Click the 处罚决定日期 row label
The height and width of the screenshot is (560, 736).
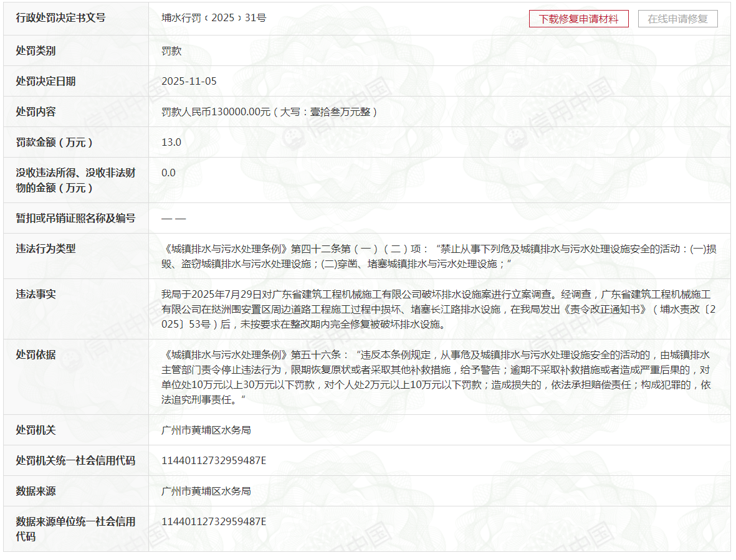tap(45, 82)
